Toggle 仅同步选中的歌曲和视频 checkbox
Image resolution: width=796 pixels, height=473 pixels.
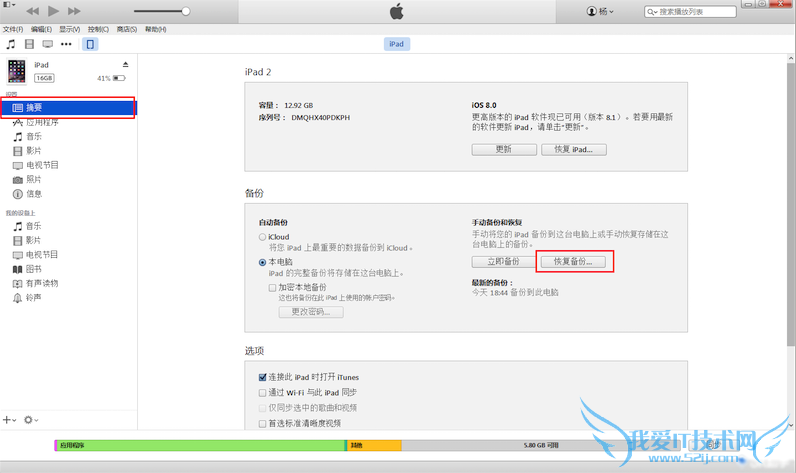262,408
